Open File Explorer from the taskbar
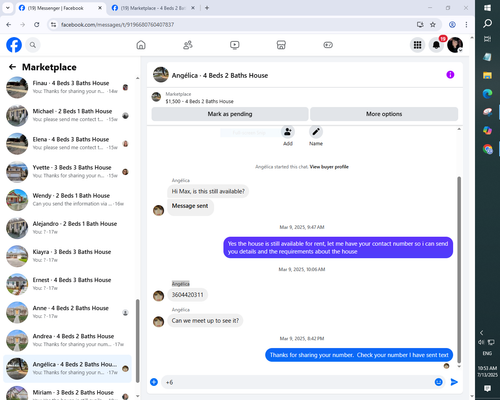The width and height of the screenshot is (500, 400). pos(487,75)
